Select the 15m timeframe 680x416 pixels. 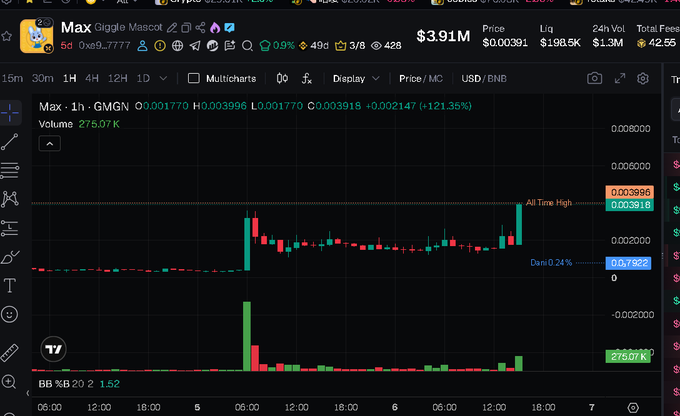12,79
